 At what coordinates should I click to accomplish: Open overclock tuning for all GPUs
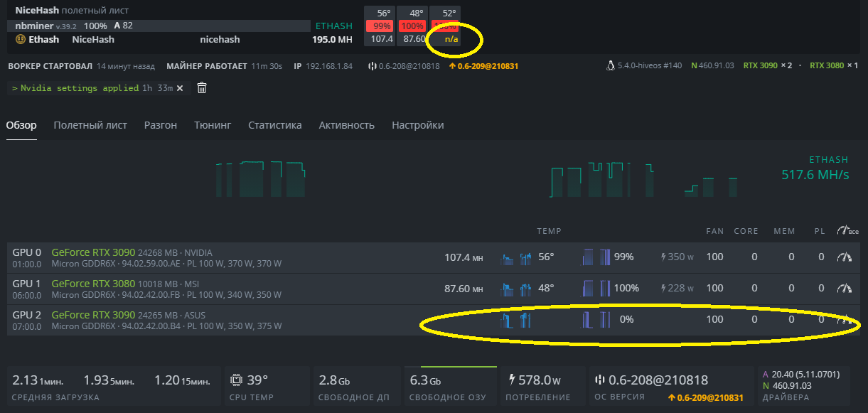pos(847,231)
